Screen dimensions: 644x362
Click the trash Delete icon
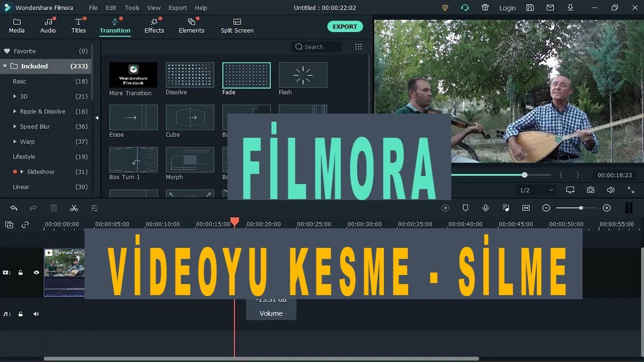[x=54, y=208]
